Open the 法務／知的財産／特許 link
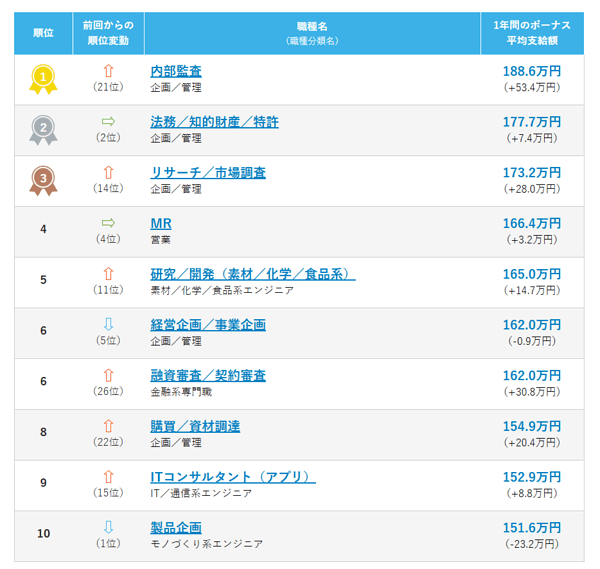Screen dimensions: 600x569 214,122
